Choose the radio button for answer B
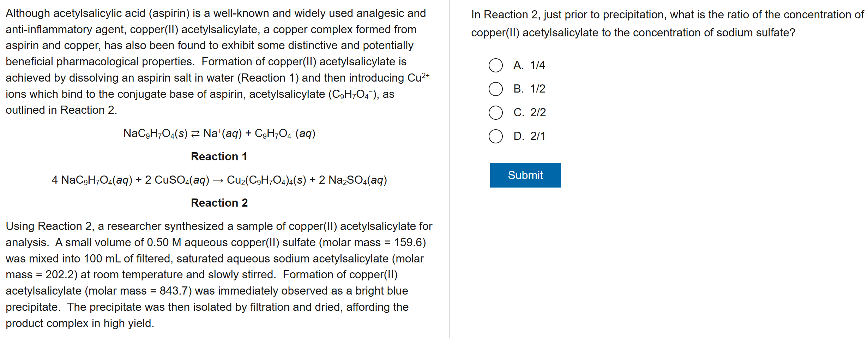868x338 pixels. tap(495, 89)
